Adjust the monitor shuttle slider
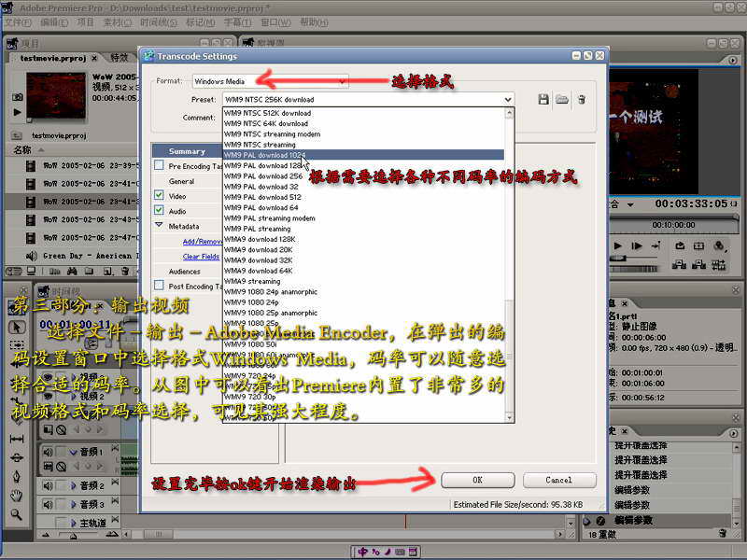The height and width of the screenshot is (560, 747). click(x=618, y=259)
